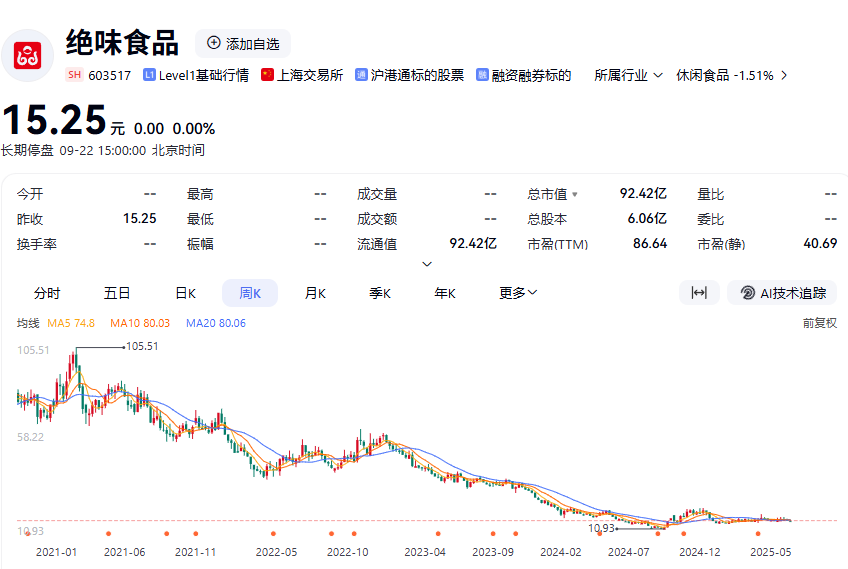
Task: Open the 前复权 adjustment selector
Action: tap(819, 323)
